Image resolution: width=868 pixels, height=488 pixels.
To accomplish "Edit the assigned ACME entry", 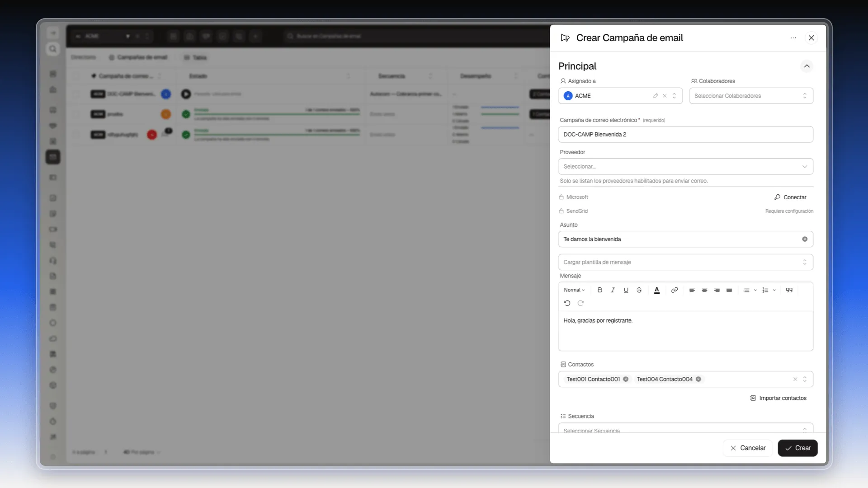I will (x=656, y=96).
